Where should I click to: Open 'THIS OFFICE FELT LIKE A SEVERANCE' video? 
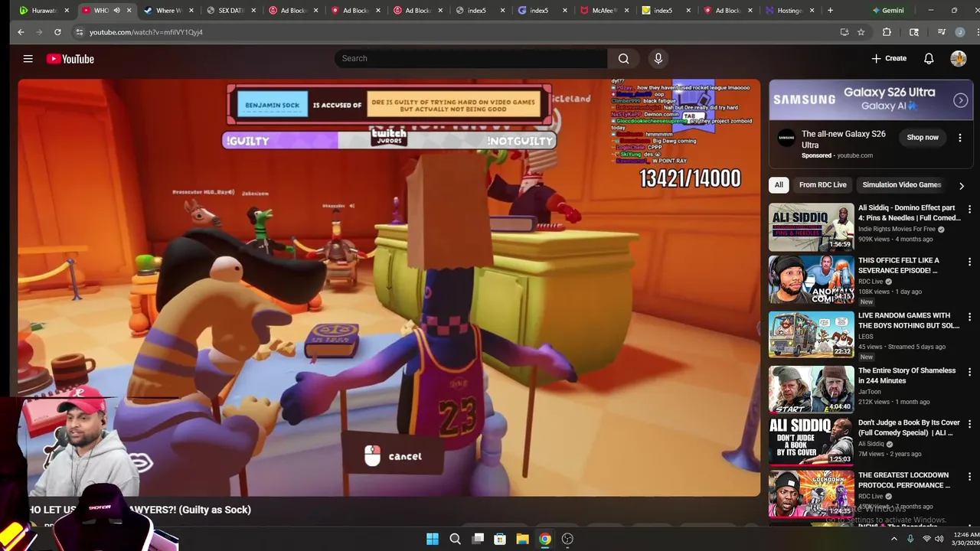pos(811,279)
